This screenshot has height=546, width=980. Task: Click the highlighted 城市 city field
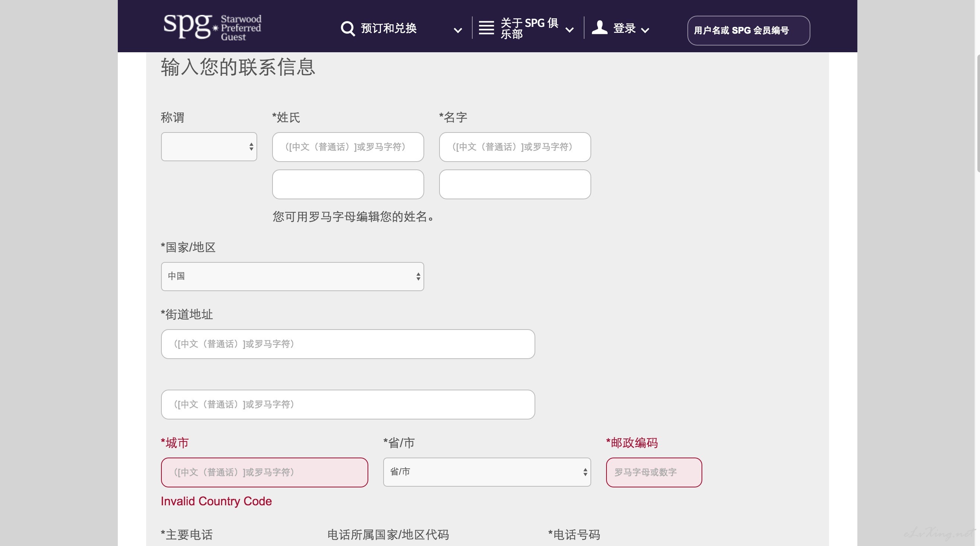[x=264, y=472]
